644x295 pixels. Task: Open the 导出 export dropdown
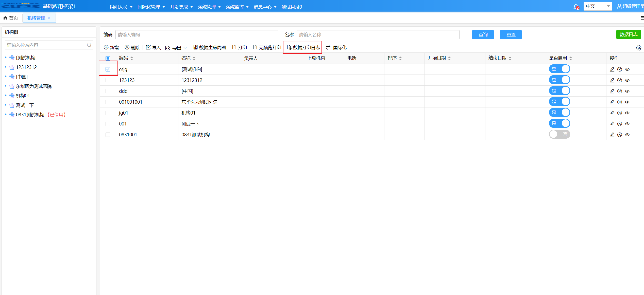[x=176, y=48]
